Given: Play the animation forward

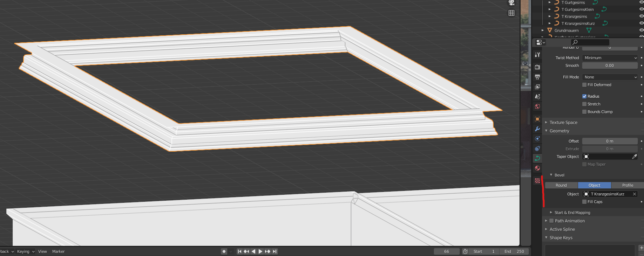Looking at the screenshot, I should [260, 251].
